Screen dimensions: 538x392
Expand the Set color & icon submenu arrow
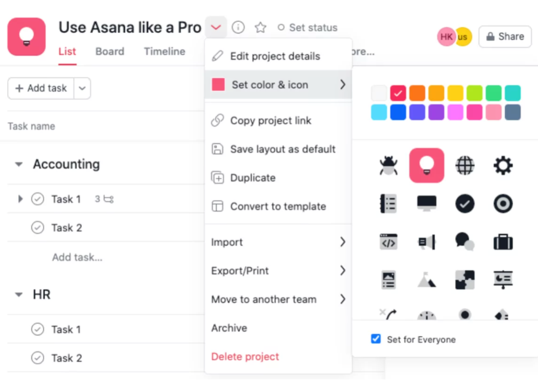[x=343, y=84]
